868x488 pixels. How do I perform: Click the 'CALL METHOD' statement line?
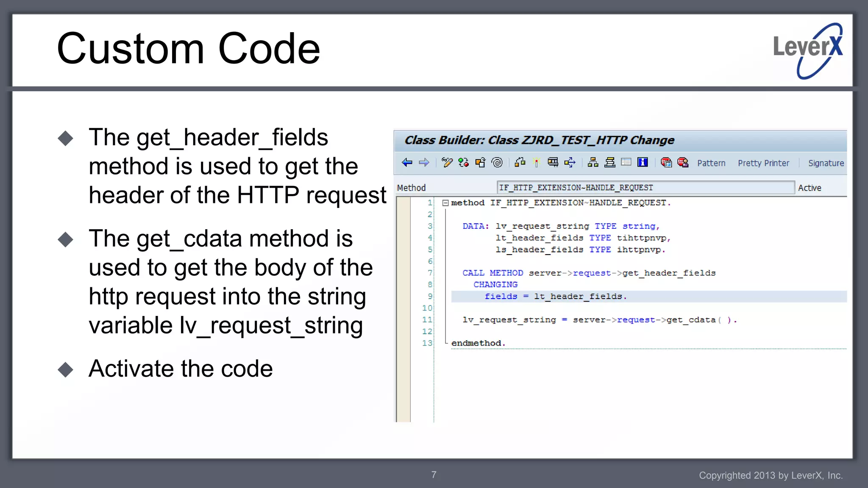[x=589, y=273]
